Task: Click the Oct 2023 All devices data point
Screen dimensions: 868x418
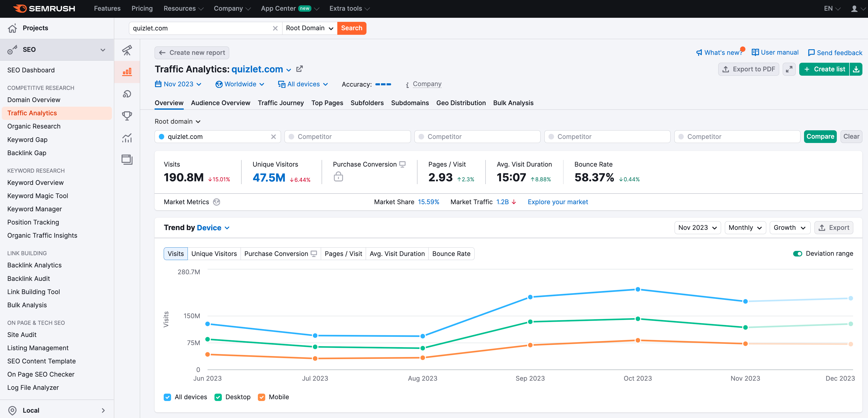Action: (638, 289)
